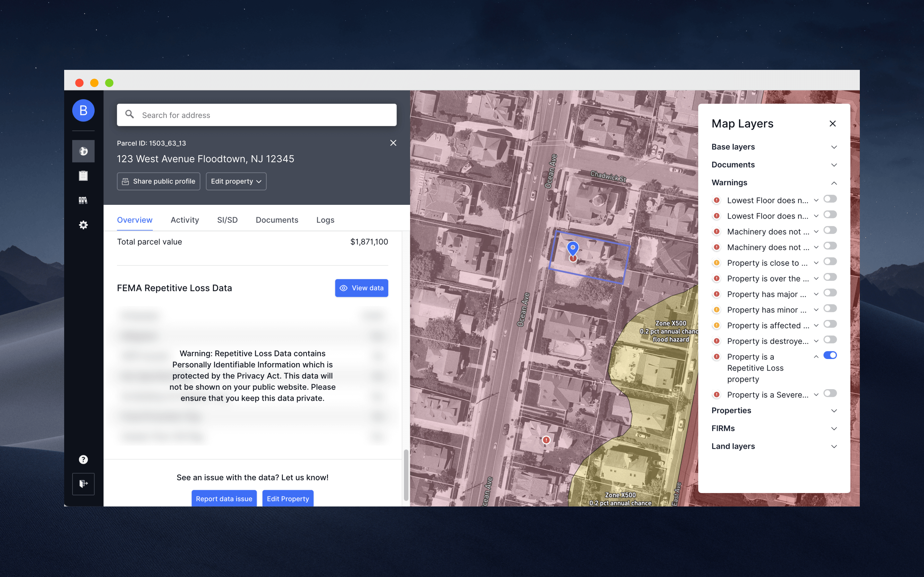Open the map globe sidebar icon

[x=83, y=151]
